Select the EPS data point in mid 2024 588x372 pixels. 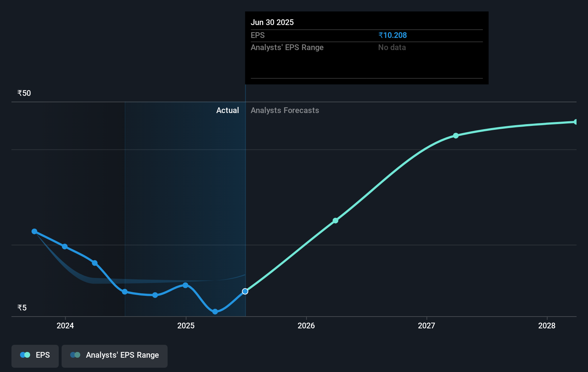[x=125, y=292]
